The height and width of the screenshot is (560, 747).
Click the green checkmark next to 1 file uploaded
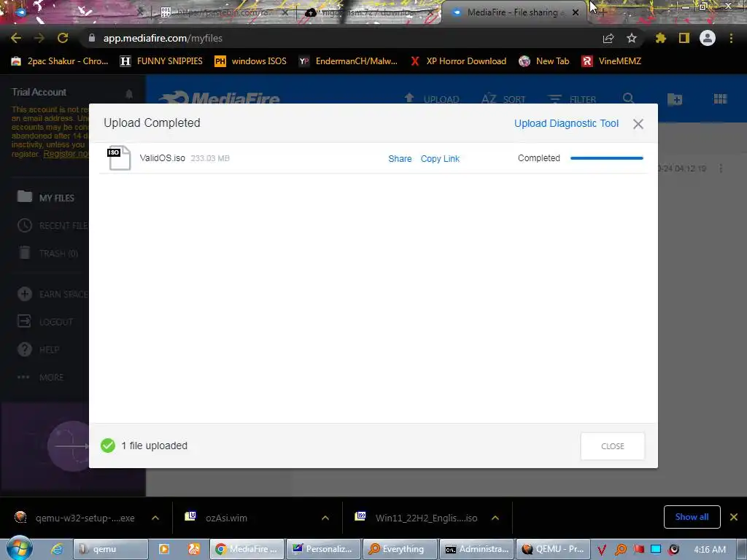coord(108,446)
